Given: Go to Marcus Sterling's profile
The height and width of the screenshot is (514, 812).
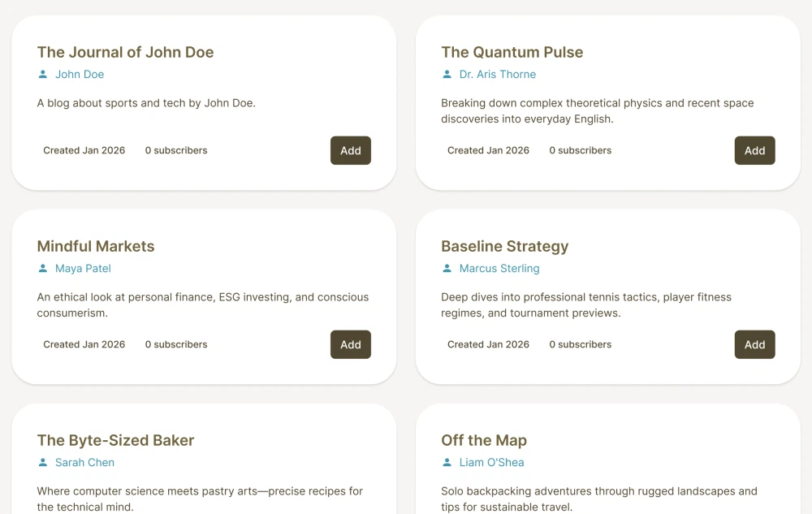Looking at the screenshot, I should pos(499,269).
